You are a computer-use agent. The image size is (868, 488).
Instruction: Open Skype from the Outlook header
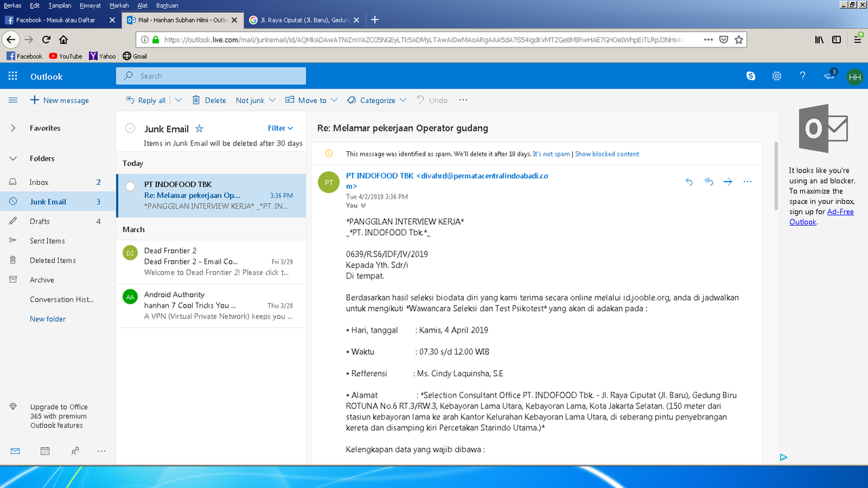pos(751,76)
